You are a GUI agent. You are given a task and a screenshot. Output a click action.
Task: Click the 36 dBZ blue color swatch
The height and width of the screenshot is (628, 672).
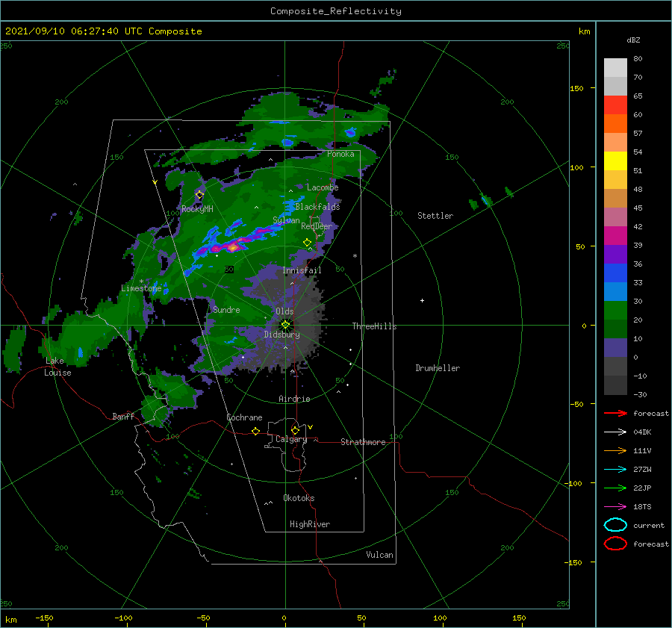pos(615,273)
